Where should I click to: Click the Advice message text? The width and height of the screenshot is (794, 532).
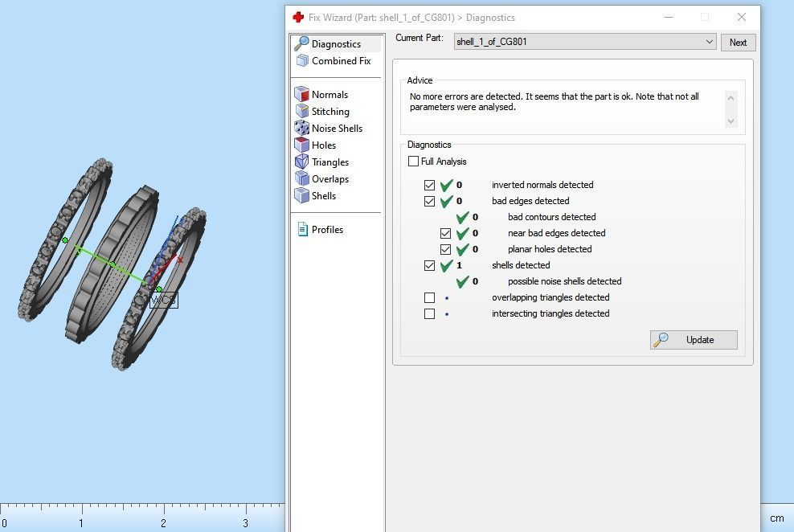coord(554,102)
